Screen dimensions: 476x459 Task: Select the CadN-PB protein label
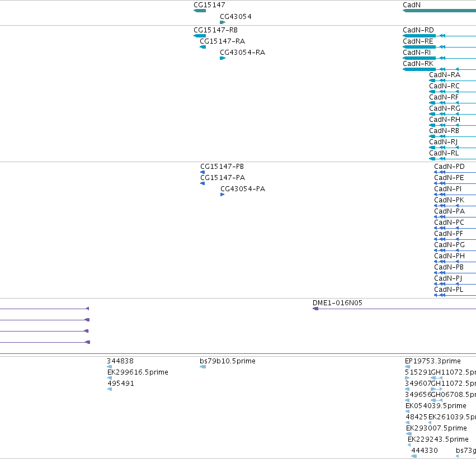[x=449, y=268]
